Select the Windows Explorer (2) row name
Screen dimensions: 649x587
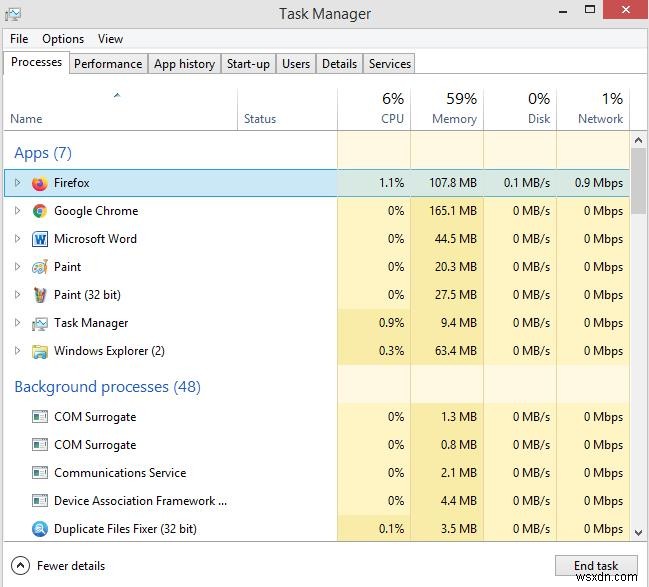[x=109, y=351]
